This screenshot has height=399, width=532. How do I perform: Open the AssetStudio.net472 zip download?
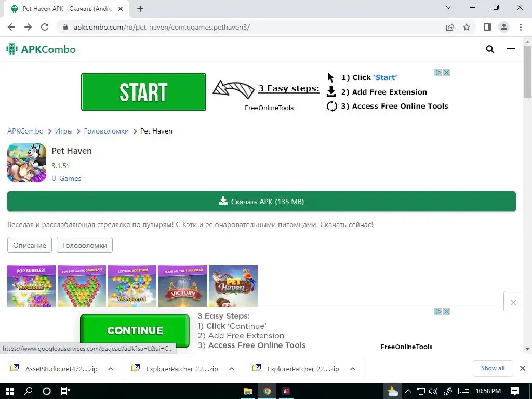coord(54,369)
